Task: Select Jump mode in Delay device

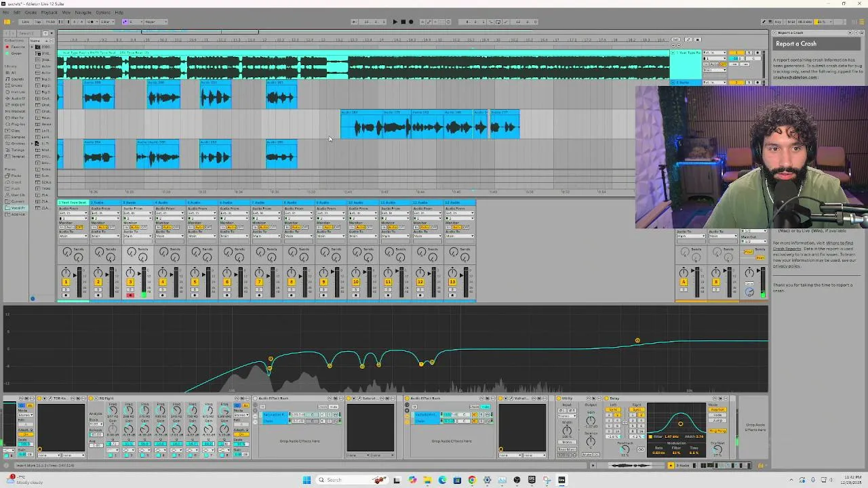Action: [x=717, y=420]
